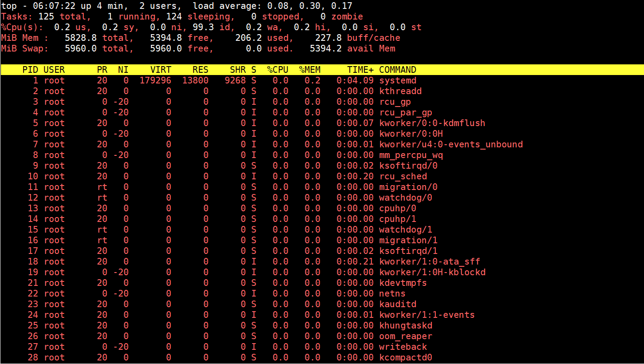Select the netns process name
The image size is (644, 364).
click(392, 293)
